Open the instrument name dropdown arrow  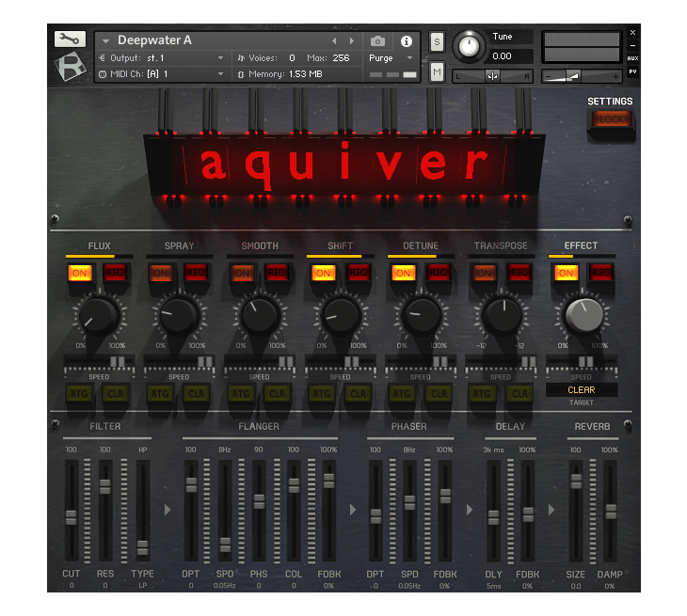point(105,41)
